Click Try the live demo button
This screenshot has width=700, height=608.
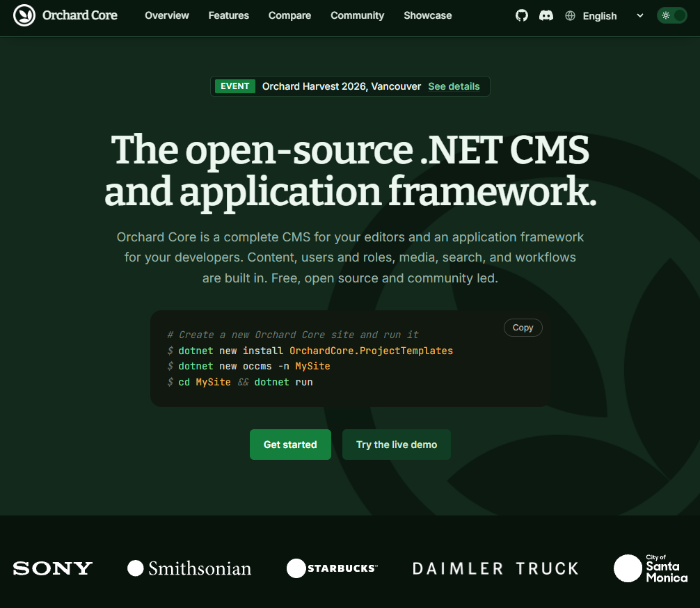tap(397, 445)
